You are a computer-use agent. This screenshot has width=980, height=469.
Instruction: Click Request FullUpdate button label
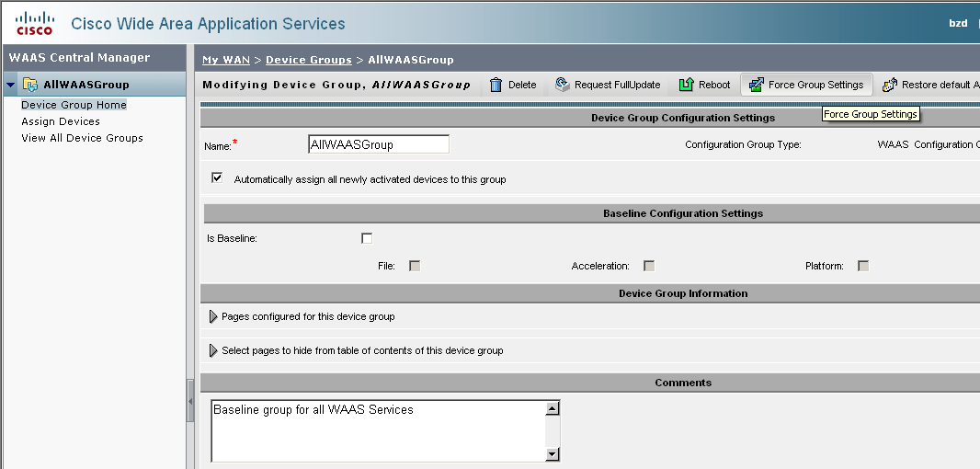[x=618, y=85]
